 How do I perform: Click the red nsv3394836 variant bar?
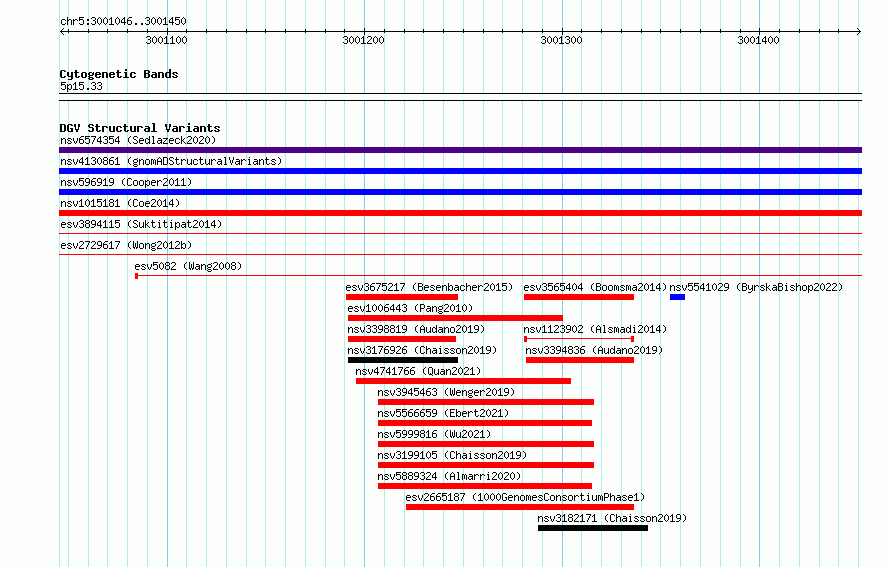580,360
